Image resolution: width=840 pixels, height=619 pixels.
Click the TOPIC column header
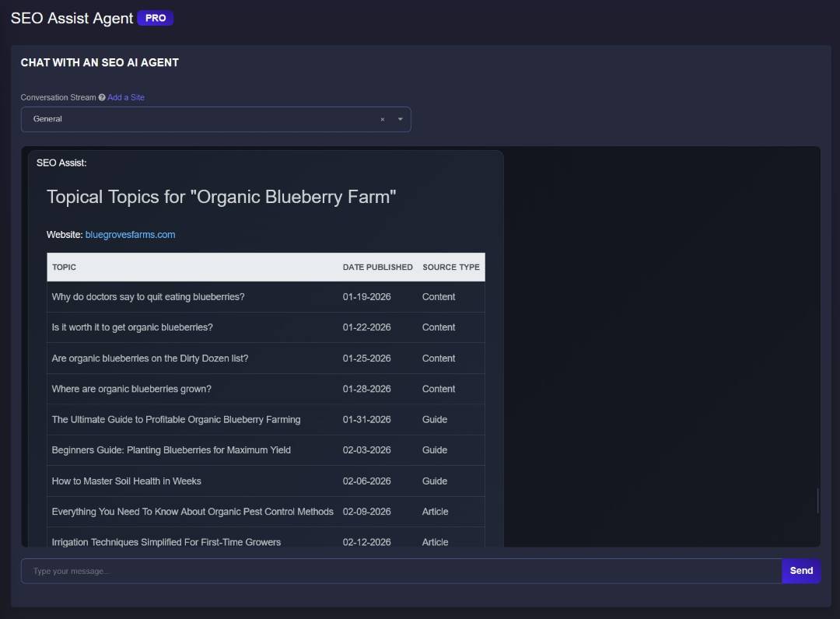[64, 268]
